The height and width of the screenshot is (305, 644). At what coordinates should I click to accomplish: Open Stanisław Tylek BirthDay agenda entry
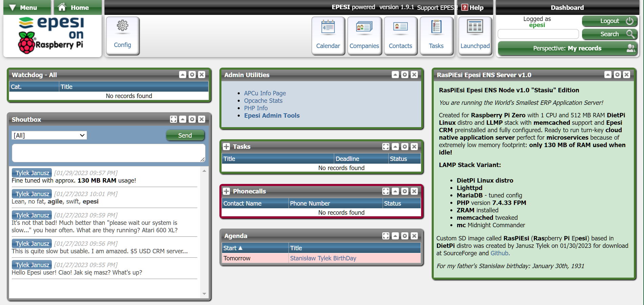pos(323,258)
